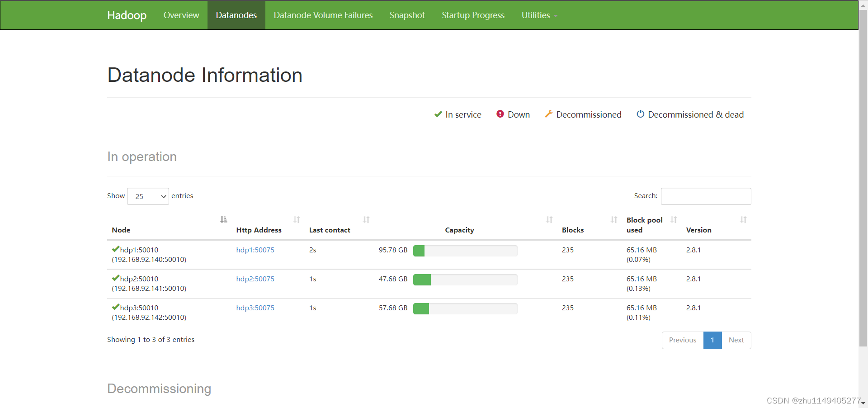Click the hdp2:50010 in-service check icon
The height and width of the screenshot is (408, 868).
116,278
